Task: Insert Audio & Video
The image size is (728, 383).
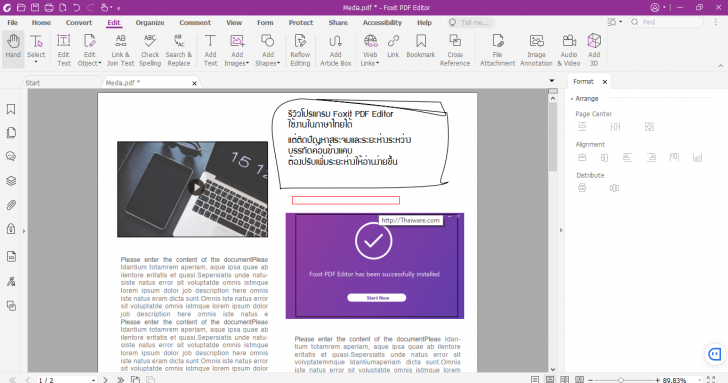Action: coord(569,50)
